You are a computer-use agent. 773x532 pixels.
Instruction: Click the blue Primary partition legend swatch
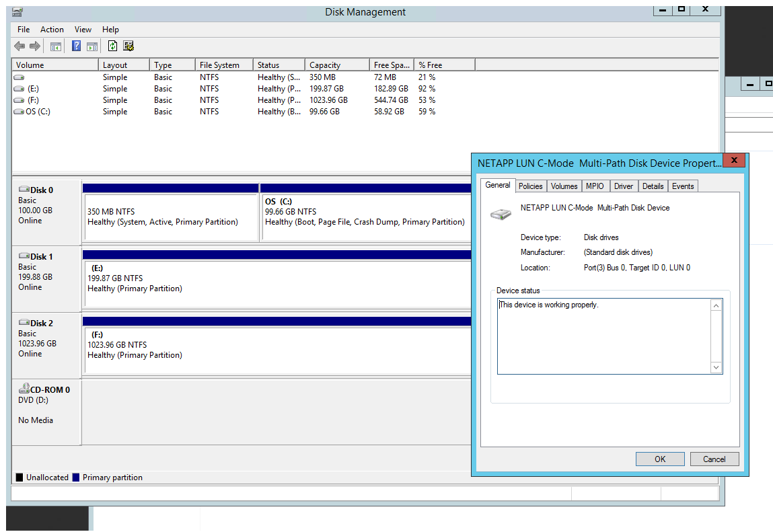point(76,478)
